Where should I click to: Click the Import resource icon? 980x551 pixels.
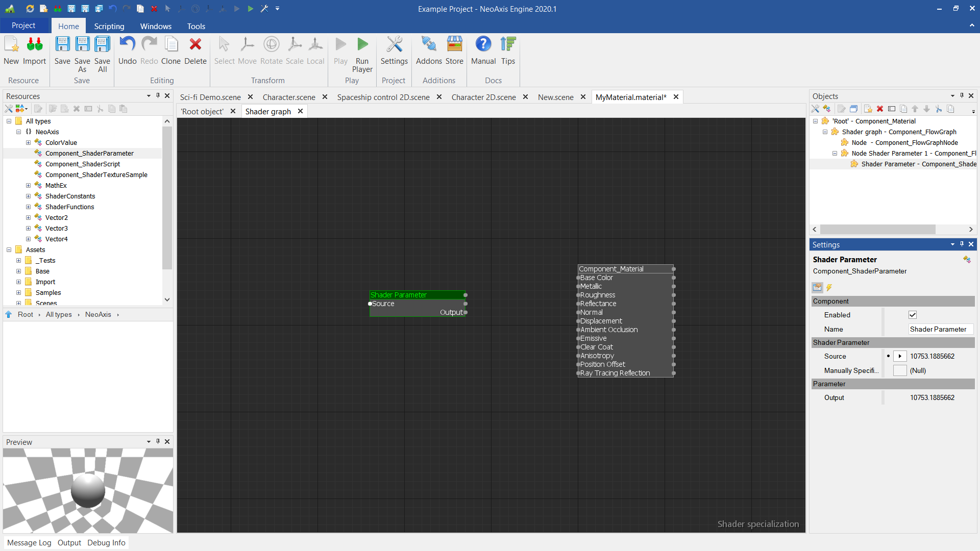(34, 45)
